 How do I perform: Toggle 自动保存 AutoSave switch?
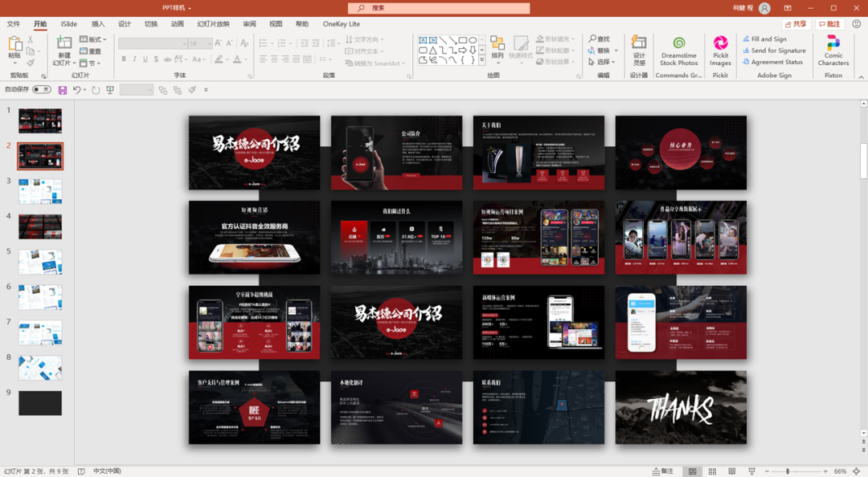point(41,90)
